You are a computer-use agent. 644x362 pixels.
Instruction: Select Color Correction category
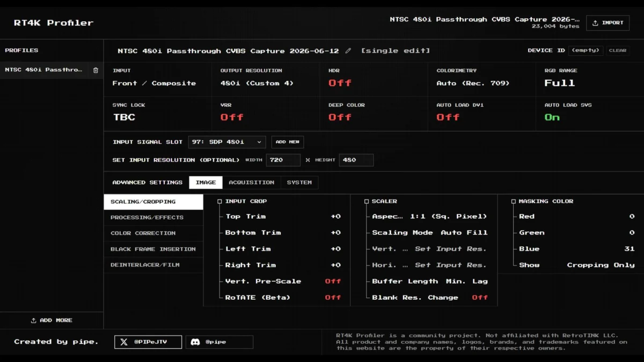tap(153, 233)
